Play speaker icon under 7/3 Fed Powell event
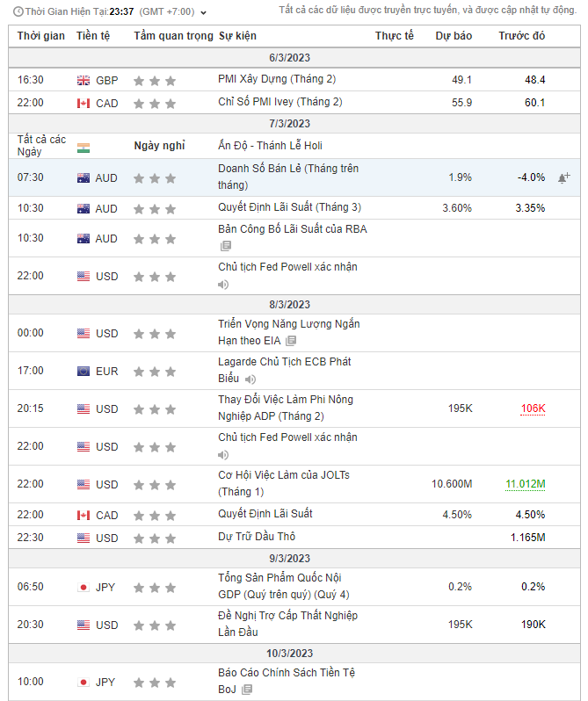 (x=223, y=285)
